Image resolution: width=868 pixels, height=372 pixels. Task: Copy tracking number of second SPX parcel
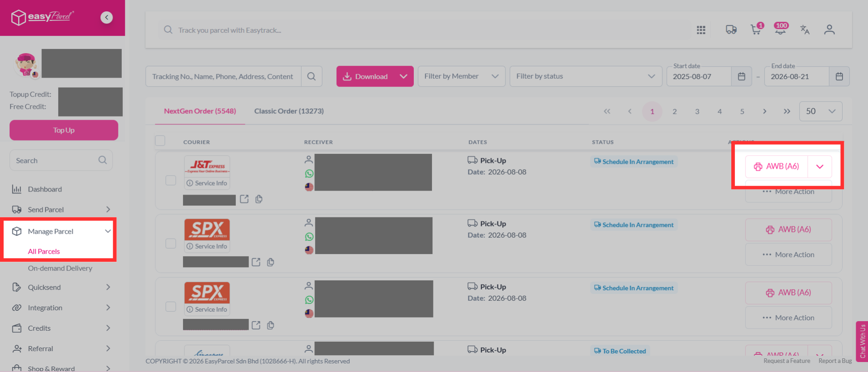click(271, 325)
